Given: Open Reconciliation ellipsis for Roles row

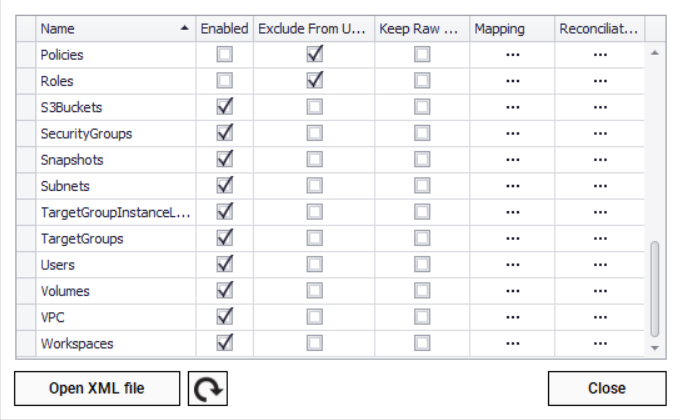Looking at the screenshot, I should click(x=599, y=81).
